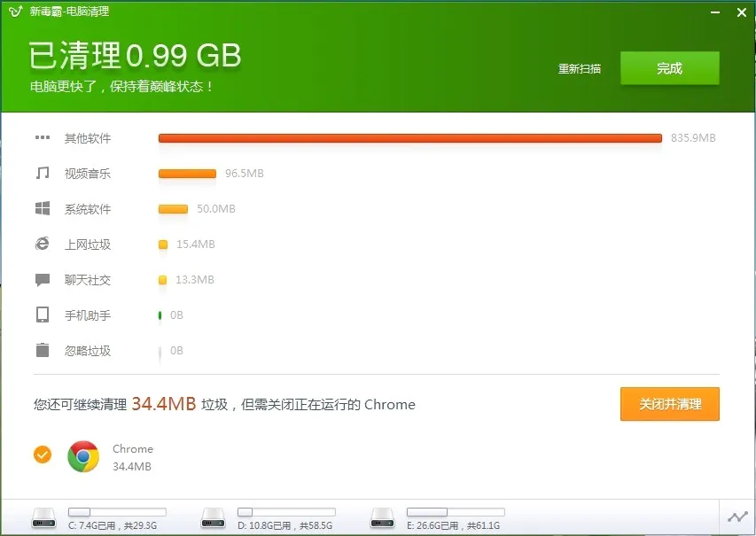Click the 其他软件 three-dots icon
Viewport: 756px width, 536px height.
tap(43, 138)
